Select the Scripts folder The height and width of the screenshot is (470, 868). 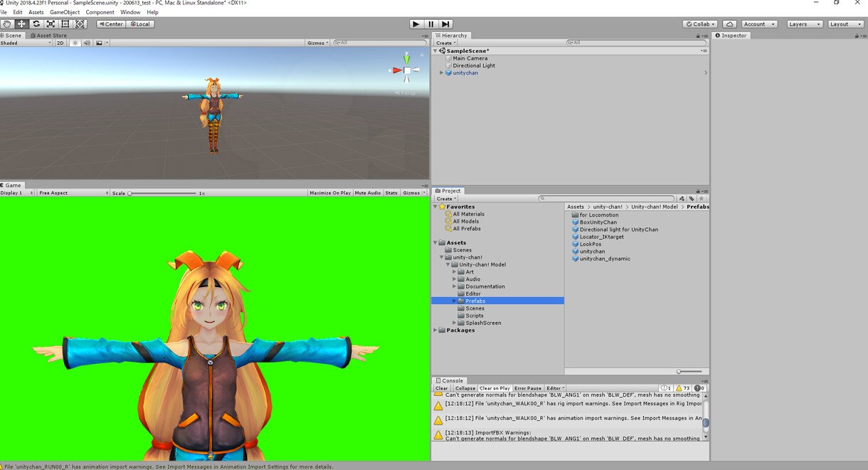475,315
